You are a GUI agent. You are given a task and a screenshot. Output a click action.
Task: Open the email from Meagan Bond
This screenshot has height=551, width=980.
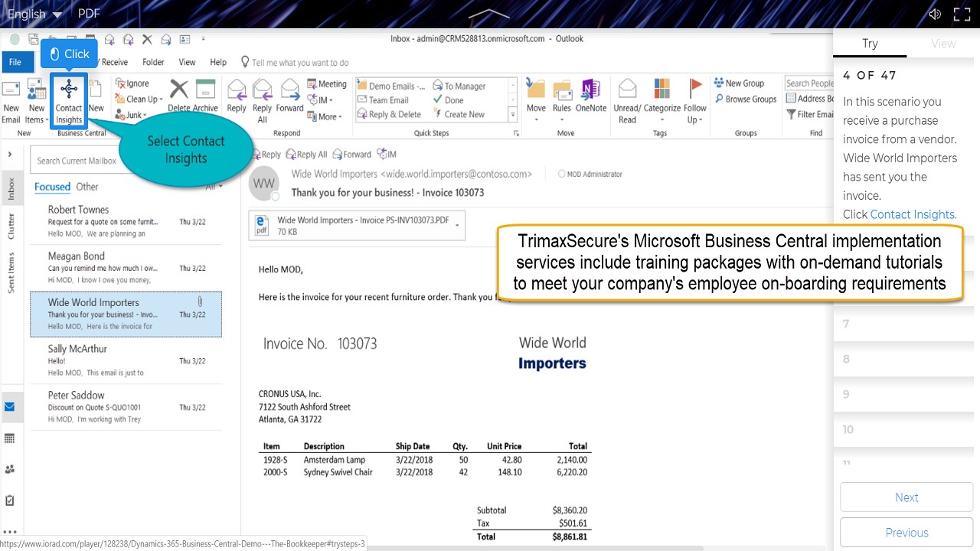pos(126,268)
